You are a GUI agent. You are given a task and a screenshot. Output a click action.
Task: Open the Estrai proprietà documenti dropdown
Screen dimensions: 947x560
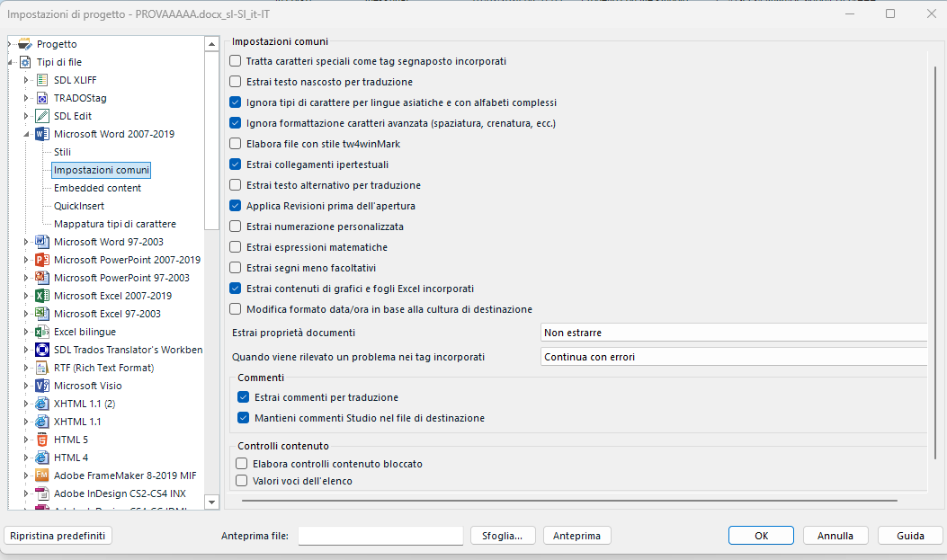pyautogui.click(x=734, y=333)
